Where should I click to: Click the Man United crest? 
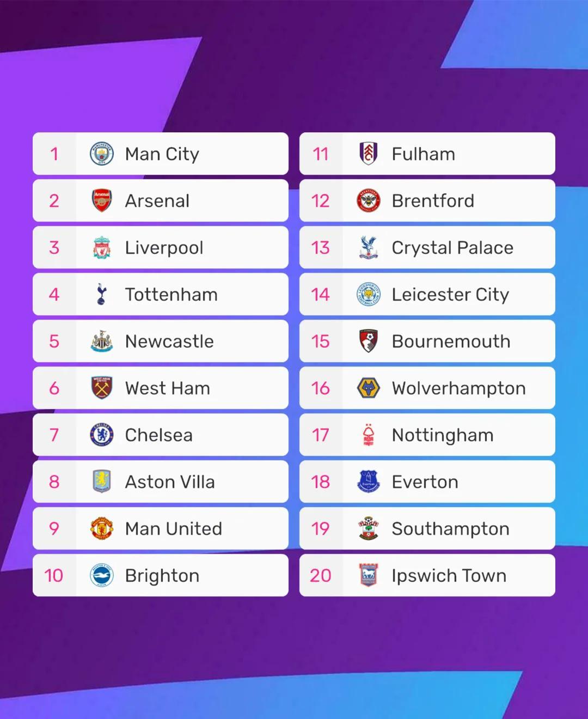tap(102, 529)
